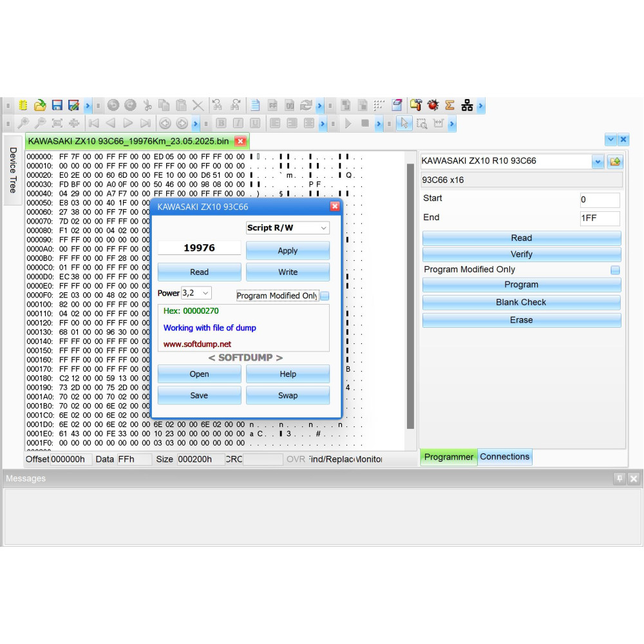Click the go to last arrow icon
The height and width of the screenshot is (644, 644).
pos(145,123)
